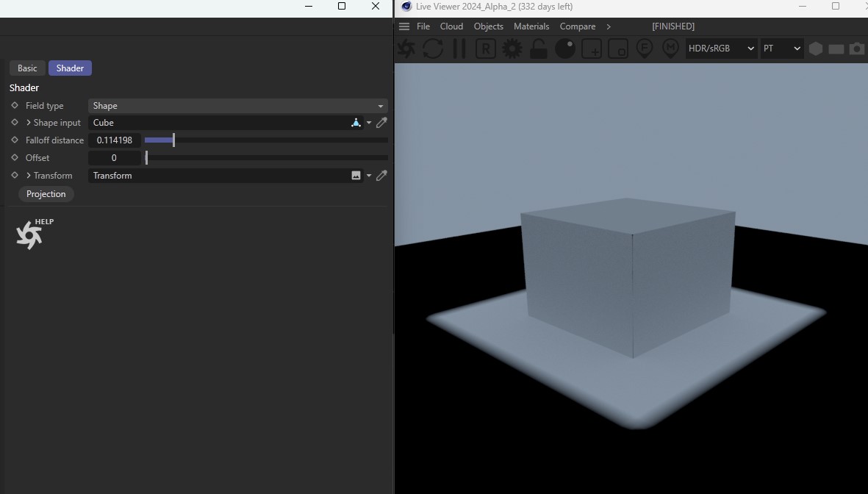Screen dimensions: 868x494
Task: Activate the material picker M icon
Action: point(670,49)
